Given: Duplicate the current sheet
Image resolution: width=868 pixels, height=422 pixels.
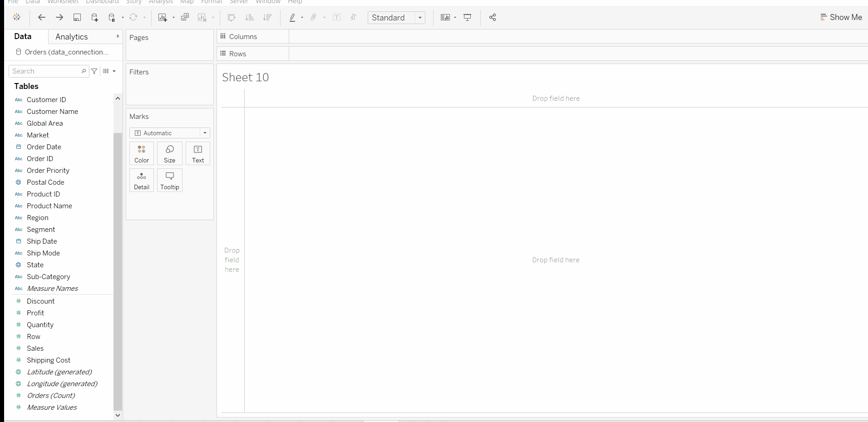Looking at the screenshot, I should 185,17.
